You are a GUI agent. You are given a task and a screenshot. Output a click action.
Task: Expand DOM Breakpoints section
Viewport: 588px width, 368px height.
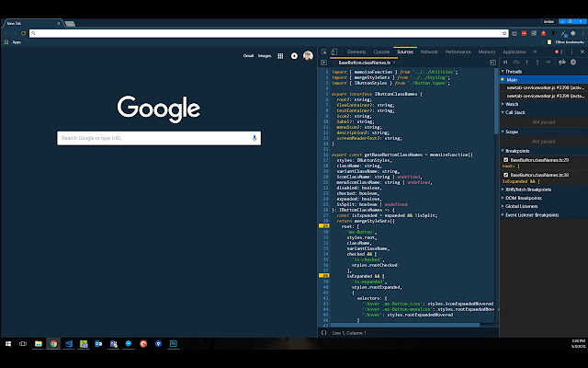[522, 198]
